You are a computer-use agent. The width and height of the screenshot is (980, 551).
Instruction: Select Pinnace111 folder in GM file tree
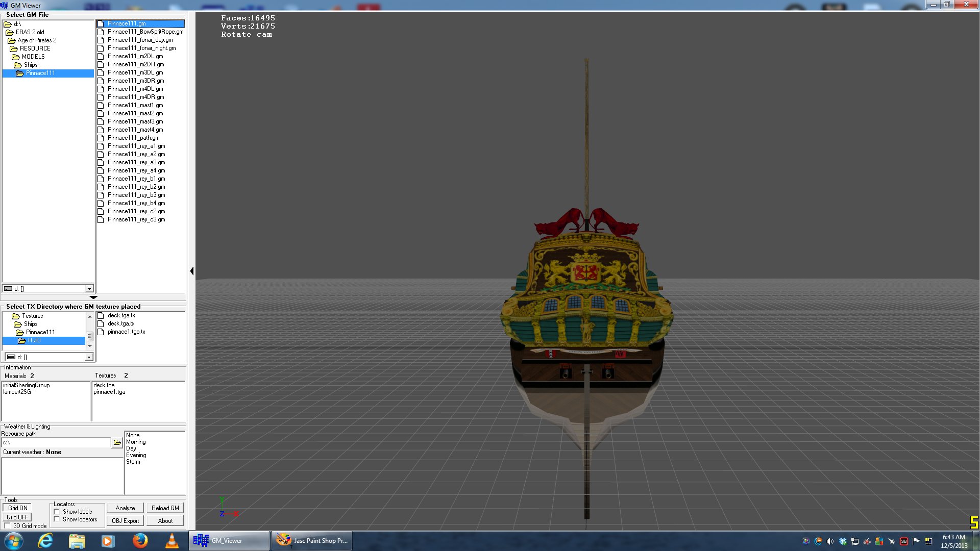(40, 73)
